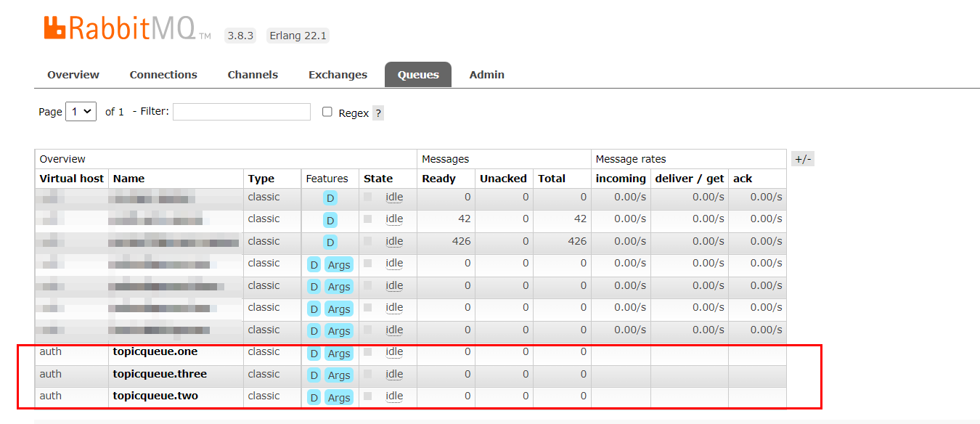Select the Queues tab
This screenshot has height=424, width=980.
(418, 75)
